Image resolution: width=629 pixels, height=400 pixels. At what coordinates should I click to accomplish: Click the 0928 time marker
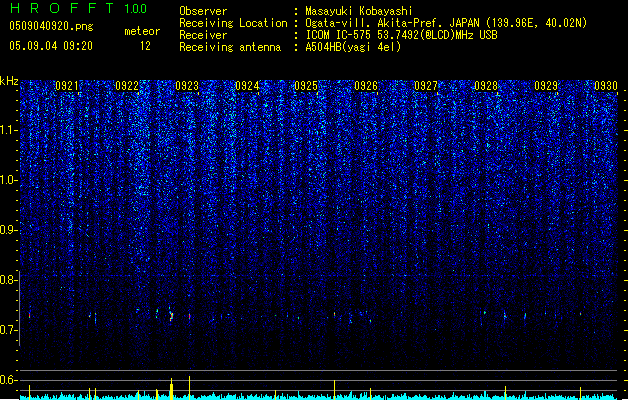486,86
